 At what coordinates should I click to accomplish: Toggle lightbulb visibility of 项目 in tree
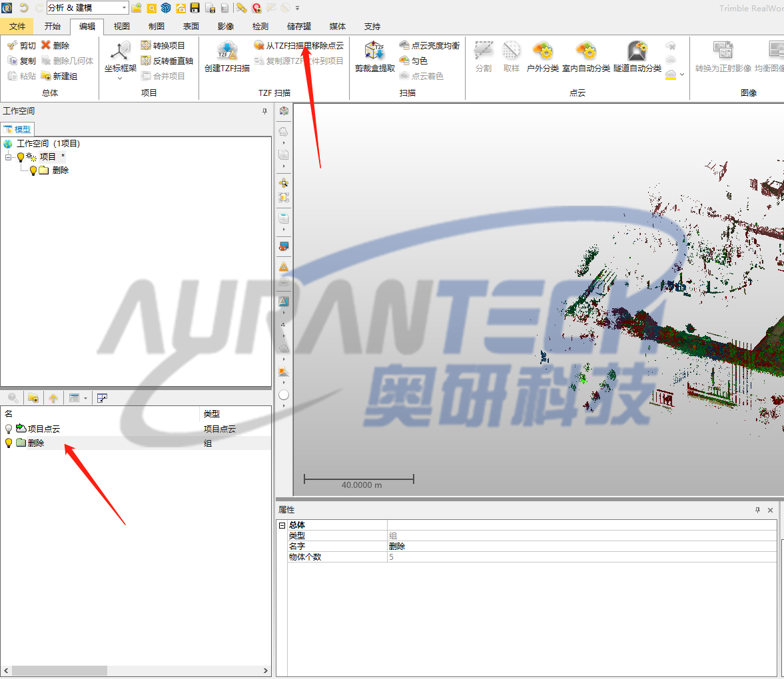tap(21, 157)
